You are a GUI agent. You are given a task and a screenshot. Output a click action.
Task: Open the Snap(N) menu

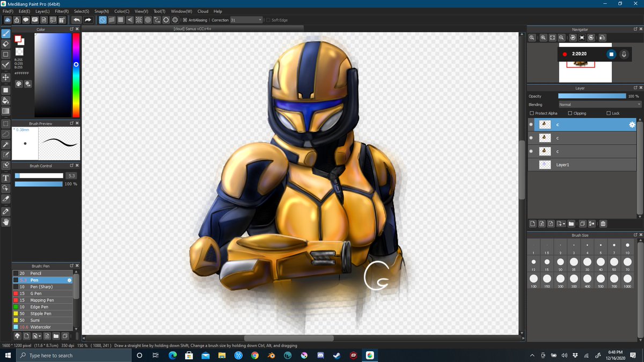[x=101, y=11]
